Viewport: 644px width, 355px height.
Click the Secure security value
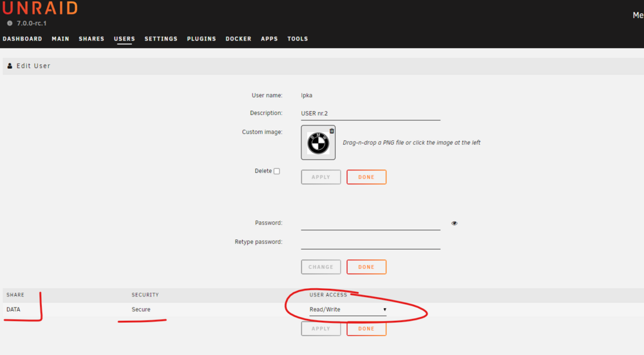(x=141, y=309)
